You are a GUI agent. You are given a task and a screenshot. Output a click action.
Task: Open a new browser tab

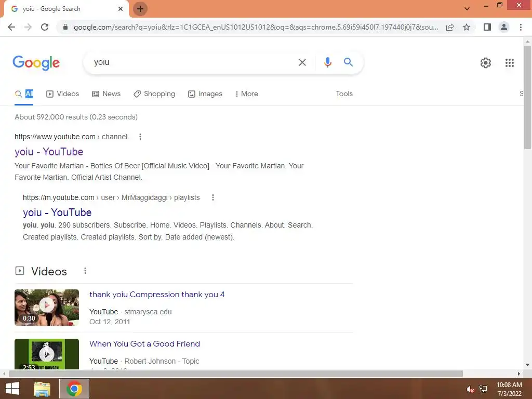tap(140, 9)
